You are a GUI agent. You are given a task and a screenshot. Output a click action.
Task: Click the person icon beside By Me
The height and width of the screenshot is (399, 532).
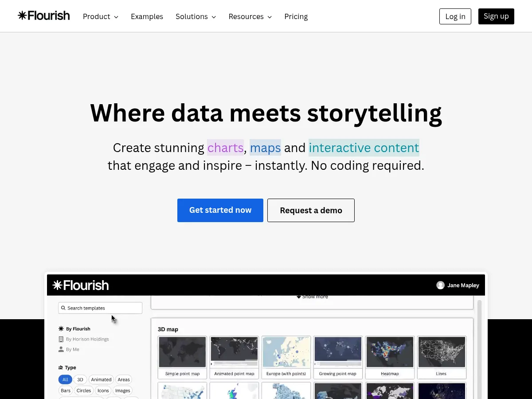click(x=61, y=349)
